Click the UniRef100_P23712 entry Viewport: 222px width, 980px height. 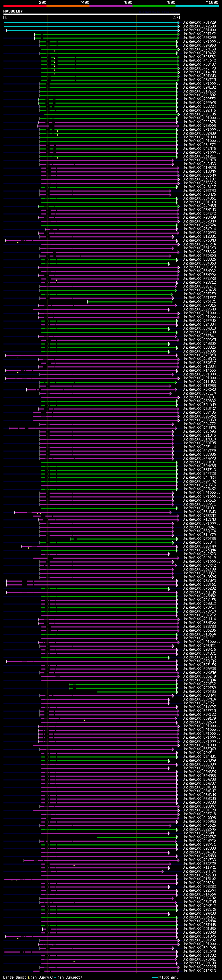[199, 283]
